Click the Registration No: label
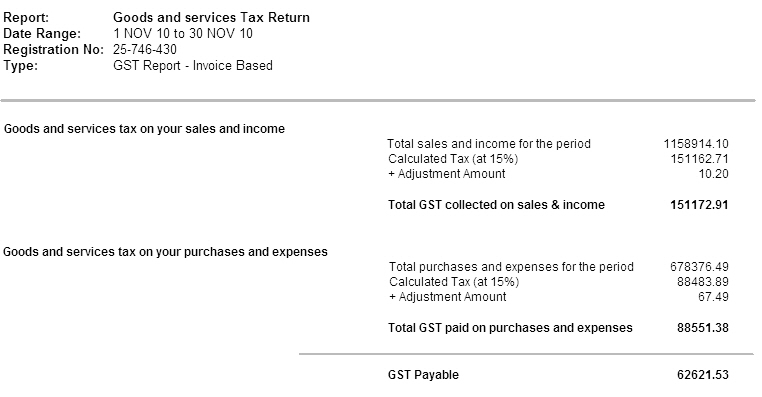The height and width of the screenshot is (397, 762). coord(53,50)
